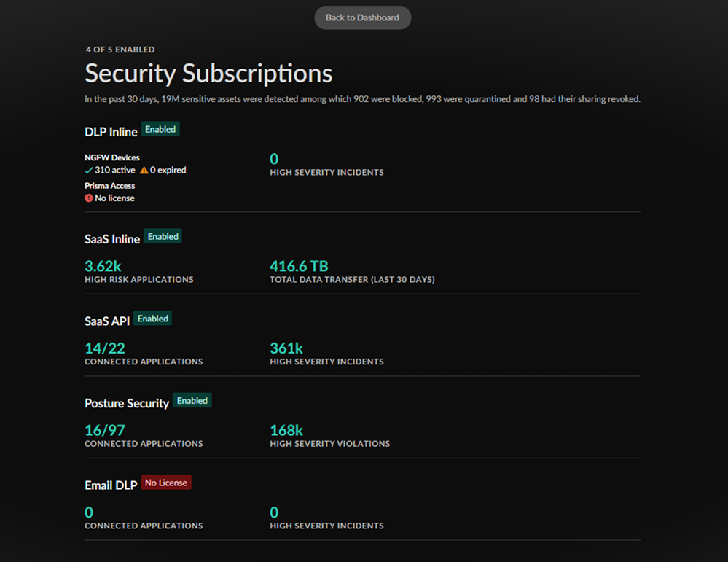Open the 3.62k high risk applications count
728x562 pixels.
click(103, 266)
